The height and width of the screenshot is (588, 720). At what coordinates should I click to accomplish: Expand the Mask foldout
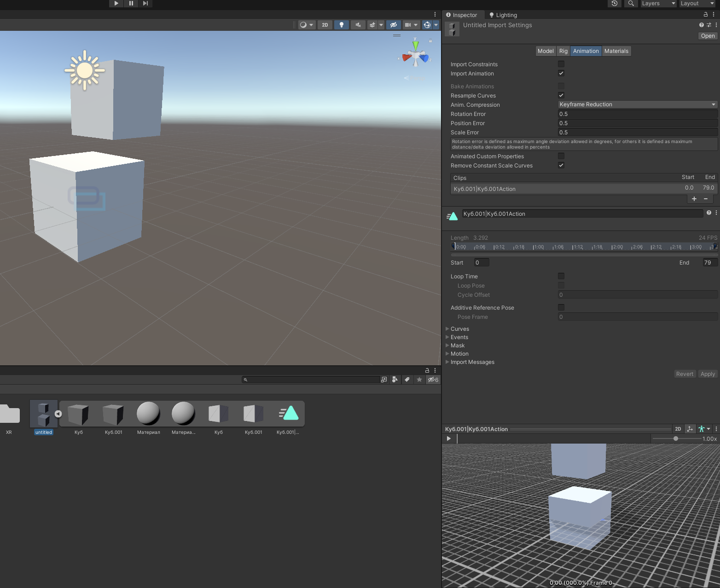tap(447, 346)
